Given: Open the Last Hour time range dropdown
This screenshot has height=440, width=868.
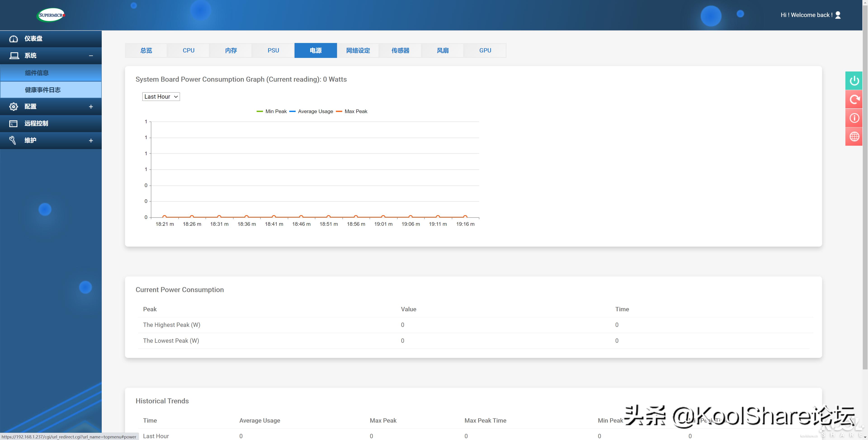Looking at the screenshot, I should pos(161,97).
